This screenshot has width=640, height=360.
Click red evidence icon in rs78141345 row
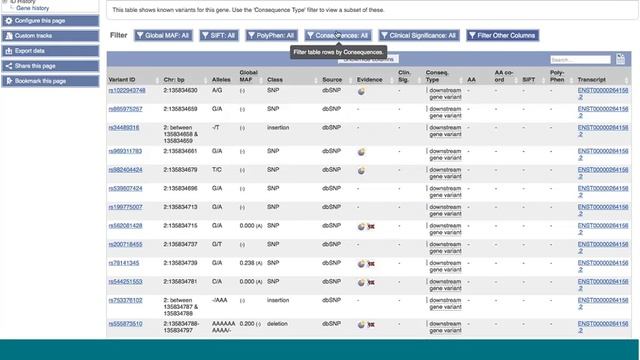[371, 264]
